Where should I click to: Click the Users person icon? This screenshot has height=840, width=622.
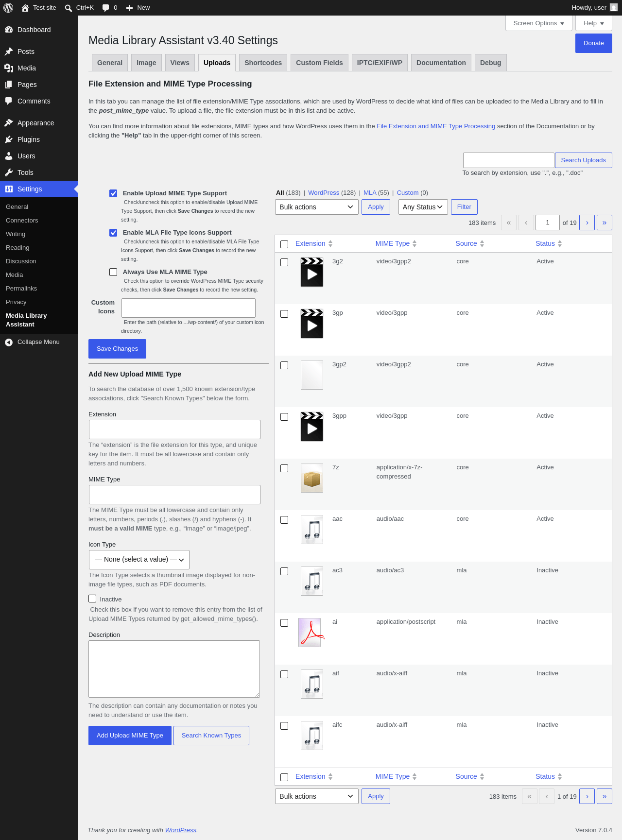tap(9, 156)
